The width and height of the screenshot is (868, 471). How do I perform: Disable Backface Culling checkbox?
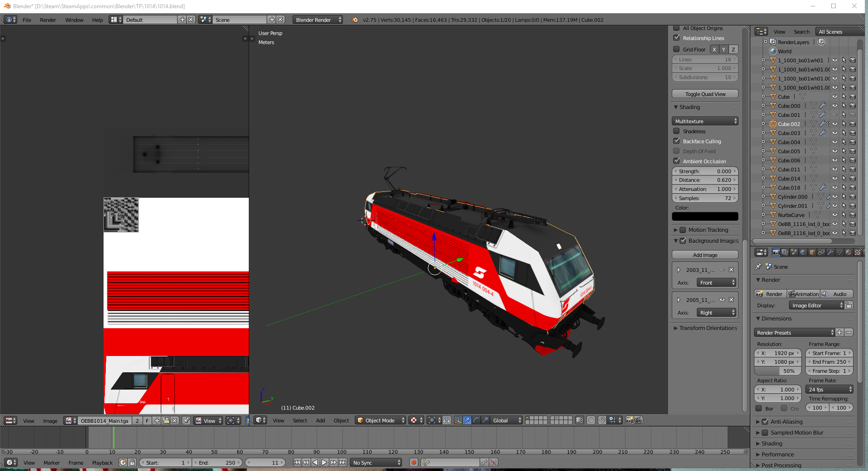(x=676, y=141)
